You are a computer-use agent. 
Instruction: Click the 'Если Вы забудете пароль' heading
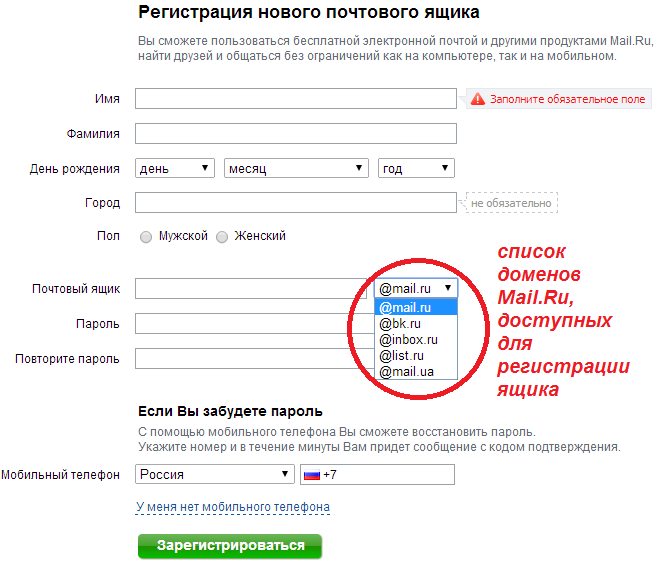coord(230,411)
